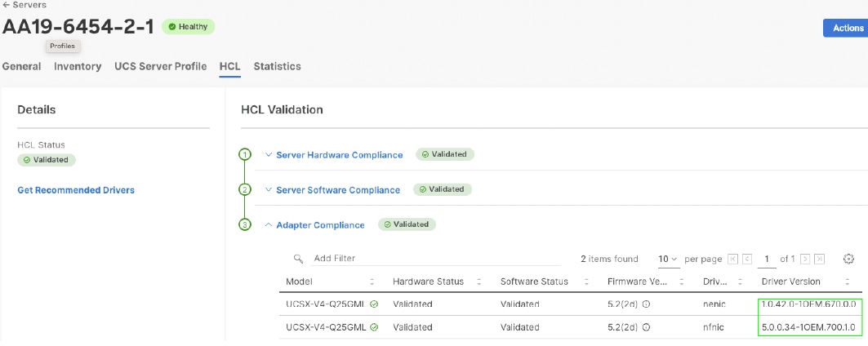Viewport: 868px width, 346px height.
Task: Sort table by Hardware Status column
Action: pos(479,282)
